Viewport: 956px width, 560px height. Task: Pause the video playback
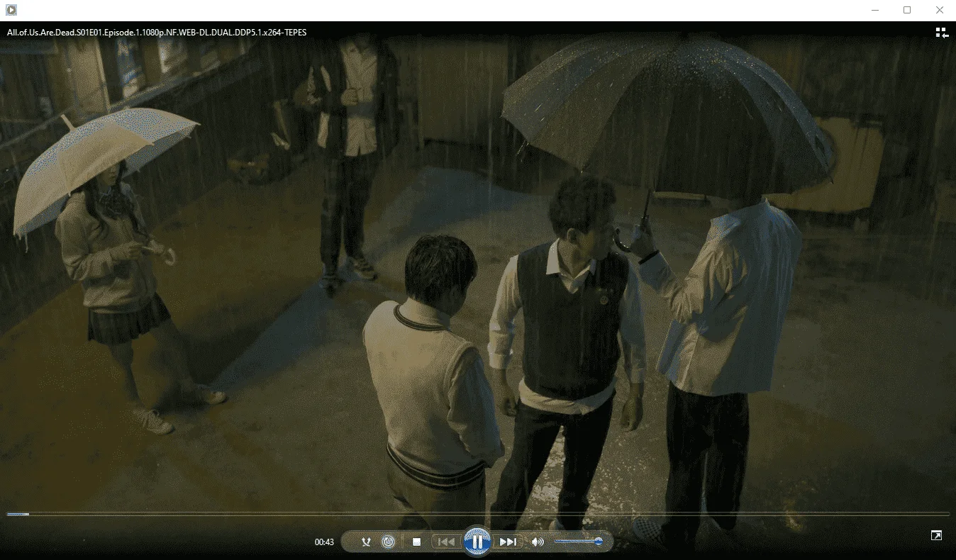coord(477,542)
